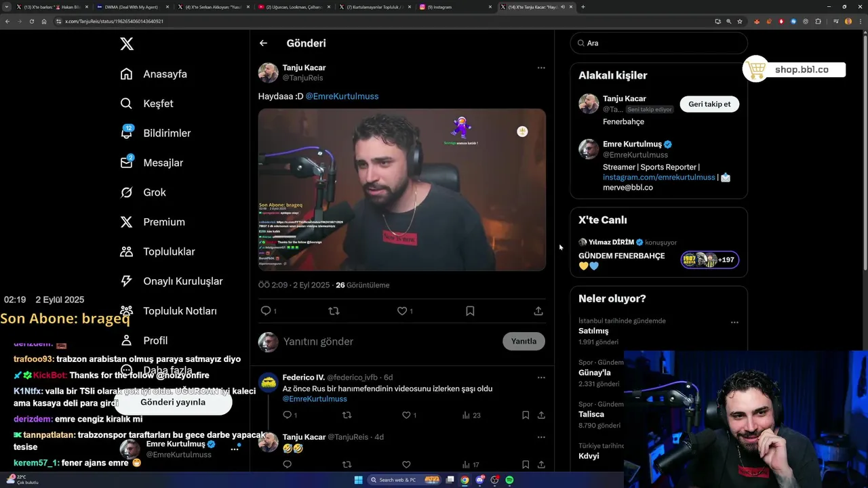Open Emre Kurtulmuş profile in Alakalı kişiler
The width and height of the screenshot is (868, 488).
(x=631, y=144)
